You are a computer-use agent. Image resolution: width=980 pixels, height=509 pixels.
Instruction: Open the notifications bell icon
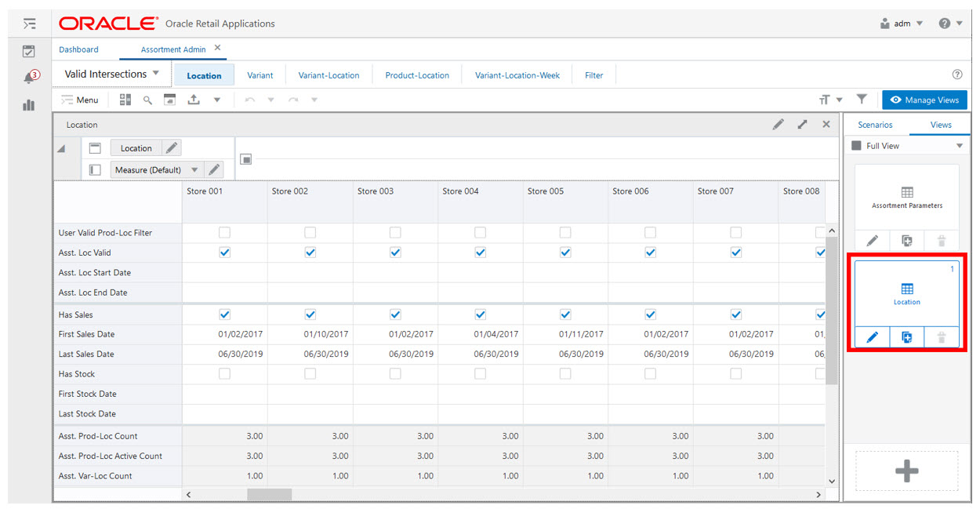[30, 77]
